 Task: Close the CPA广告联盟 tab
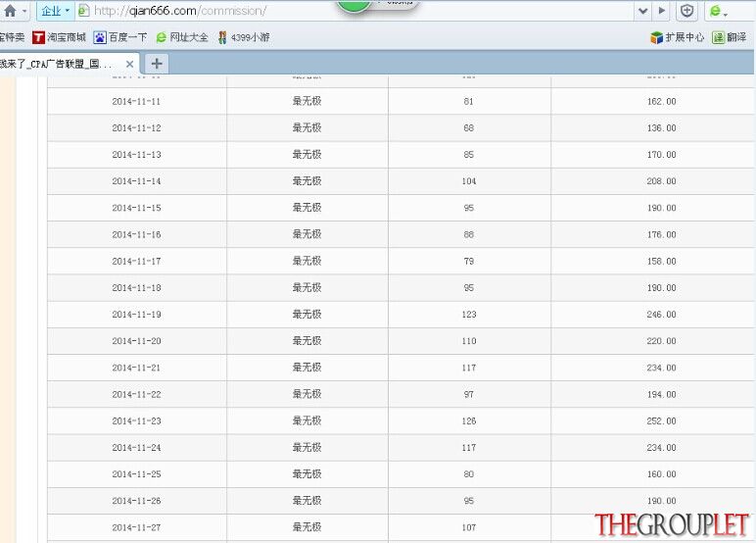pos(129,64)
